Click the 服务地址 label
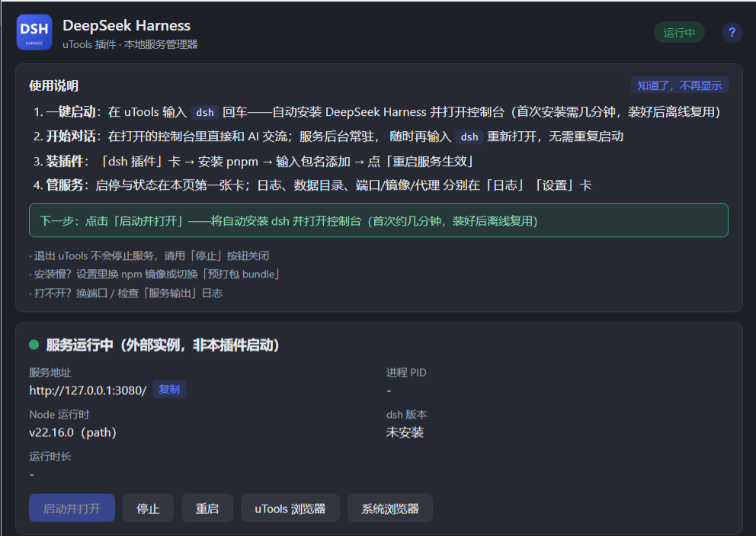The height and width of the screenshot is (536, 756). point(50,372)
